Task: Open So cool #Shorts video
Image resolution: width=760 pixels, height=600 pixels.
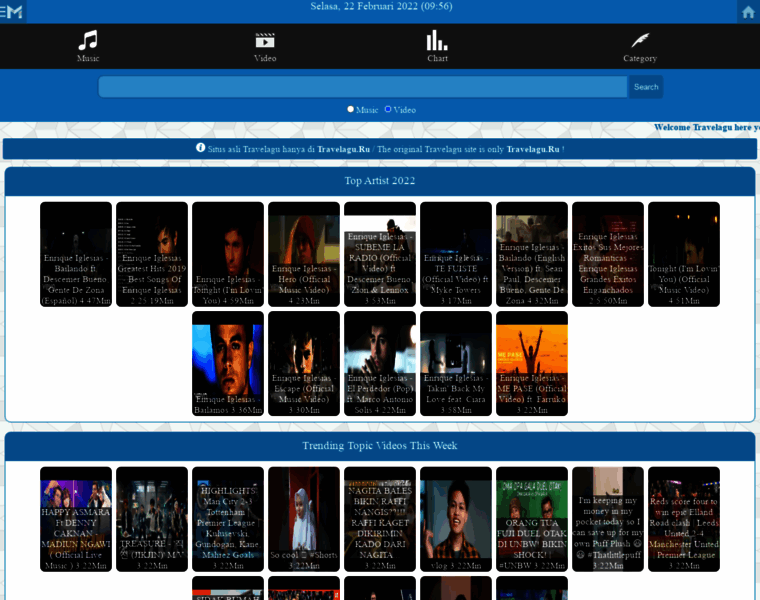Action: pos(304,520)
